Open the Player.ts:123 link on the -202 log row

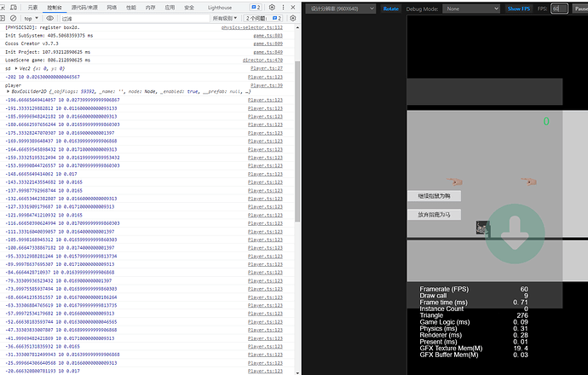[x=265, y=77]
